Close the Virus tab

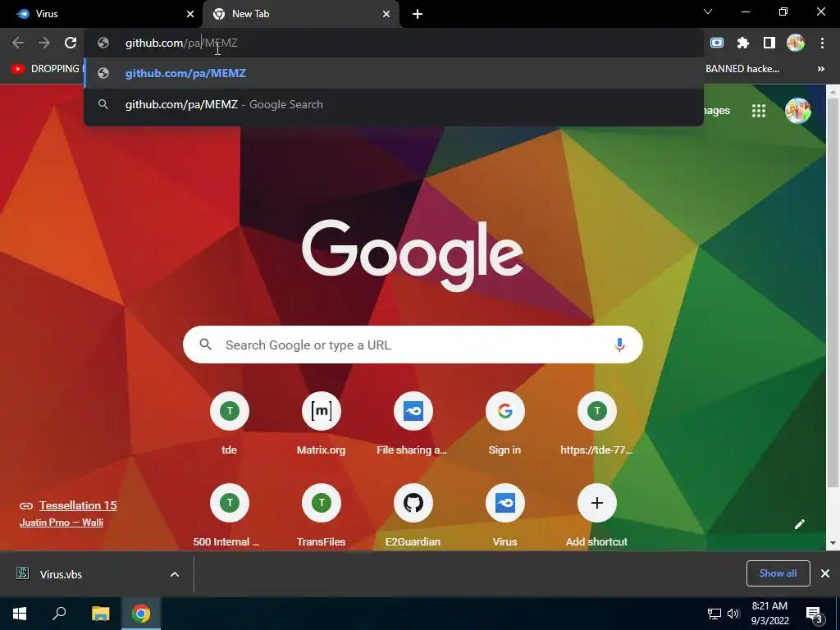(190, 14)
